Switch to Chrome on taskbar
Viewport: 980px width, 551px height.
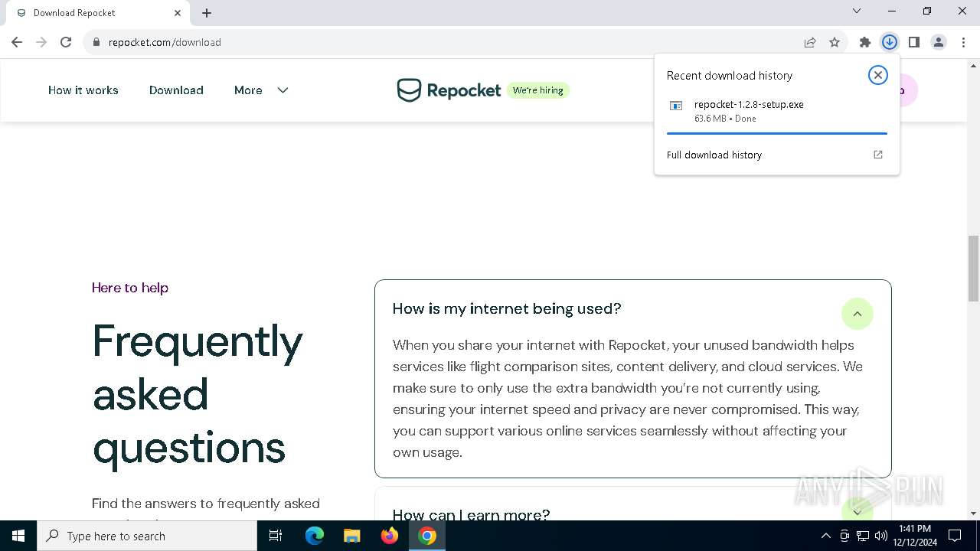click(x=427, y=536)
